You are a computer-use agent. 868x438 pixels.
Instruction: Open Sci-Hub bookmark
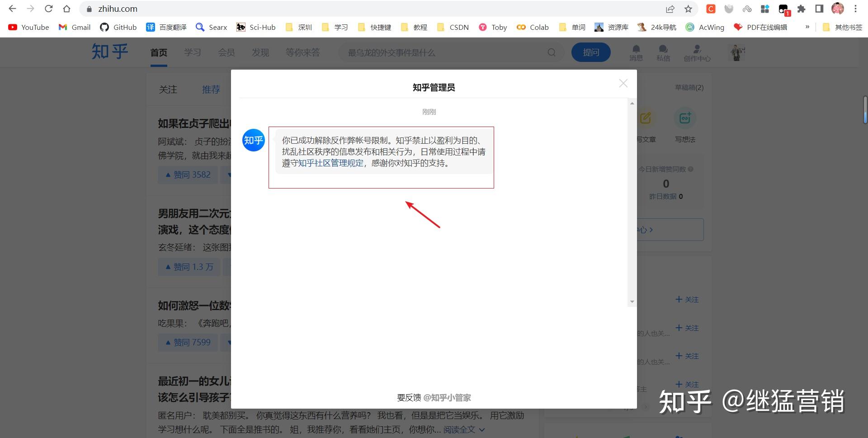[256, 27]
